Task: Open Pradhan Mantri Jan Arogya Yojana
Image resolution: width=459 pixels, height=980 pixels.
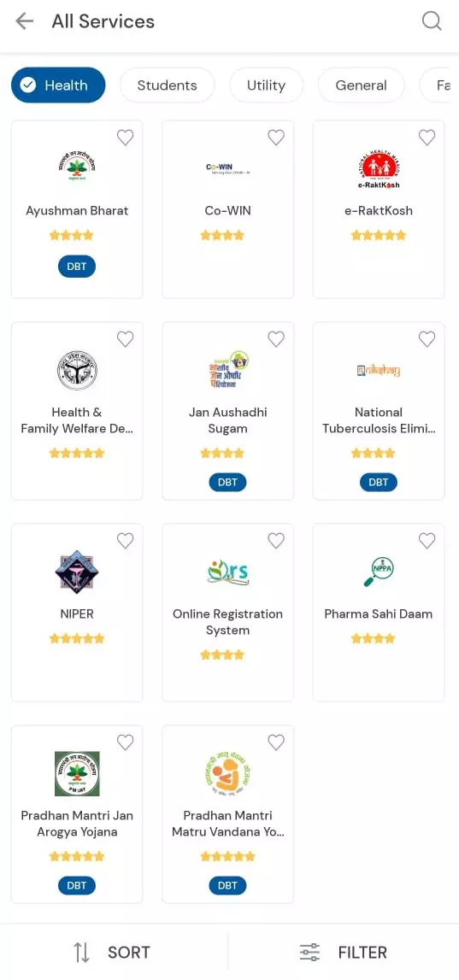Action: pos(77,813)
